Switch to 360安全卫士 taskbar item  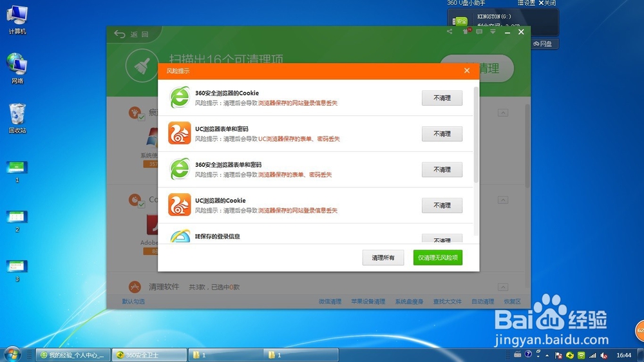pos(149,355)
